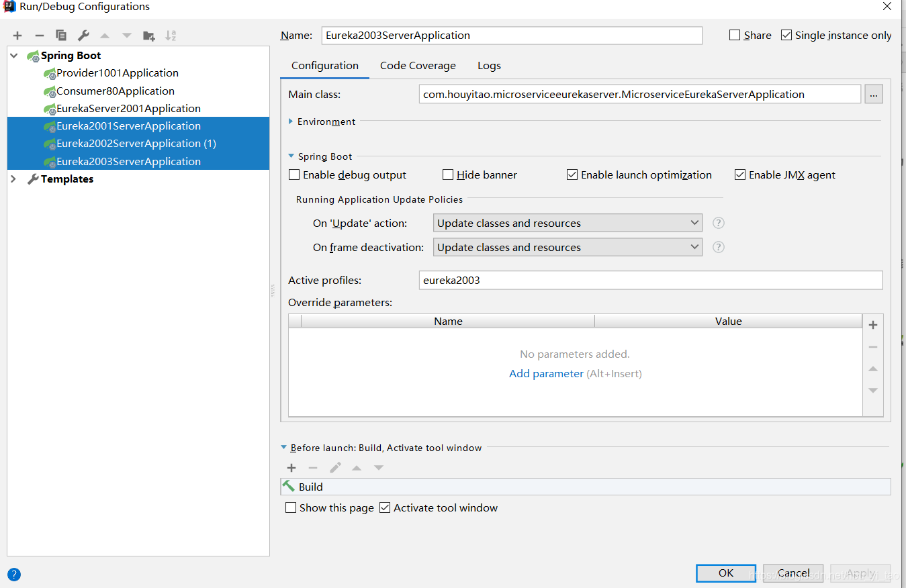Image resolution: width=906 pixels, height=588 pixels.
Task: Open the Logs tab
Action: (x=489, y=66)
